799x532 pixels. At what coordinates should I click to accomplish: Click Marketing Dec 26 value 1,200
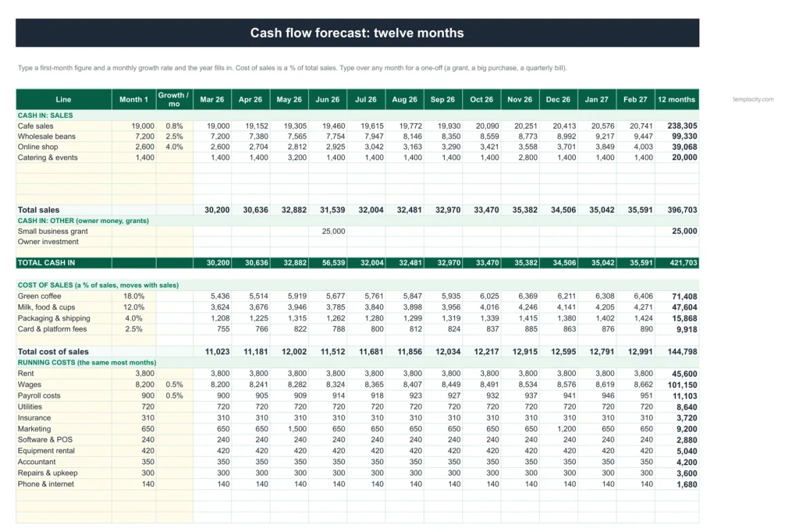coord(566,429)
